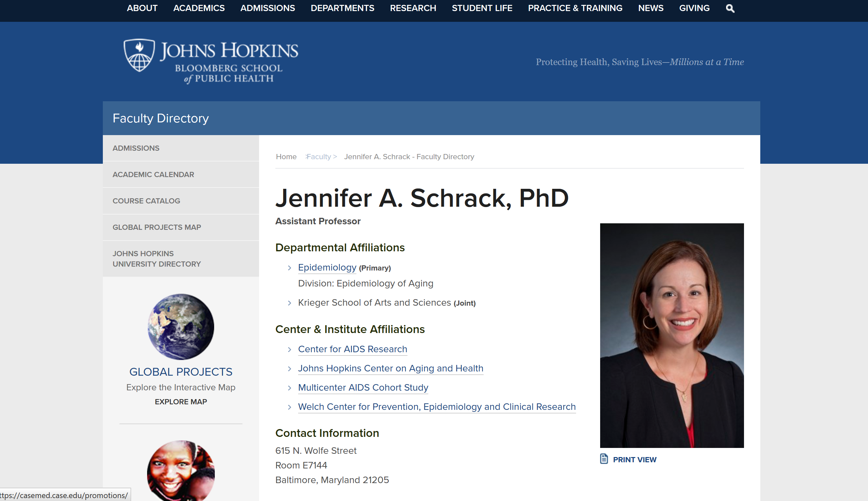Open the News menu
The width and height of the screenshot is (868, 501).
tap(651, 8)
